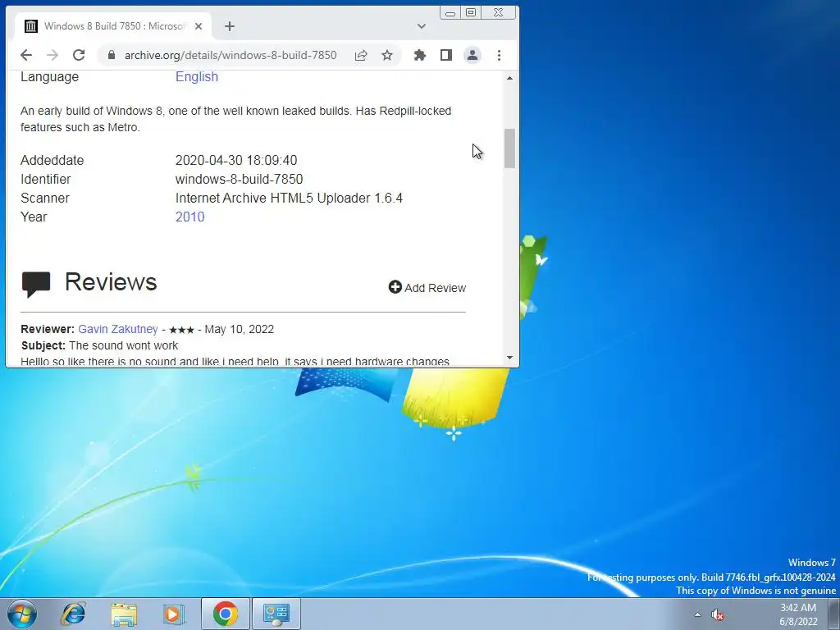
Task: Minimize the Chrome window
Action: [450, 13]
